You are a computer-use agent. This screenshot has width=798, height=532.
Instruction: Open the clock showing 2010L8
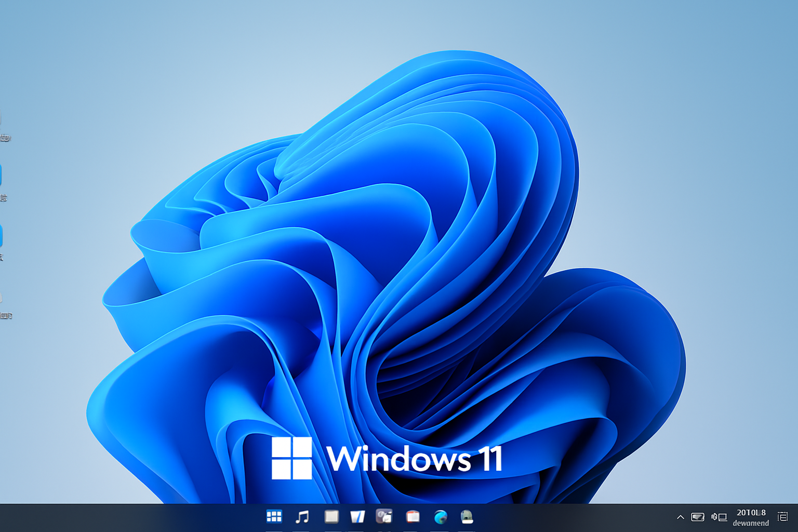coord(751,517)
